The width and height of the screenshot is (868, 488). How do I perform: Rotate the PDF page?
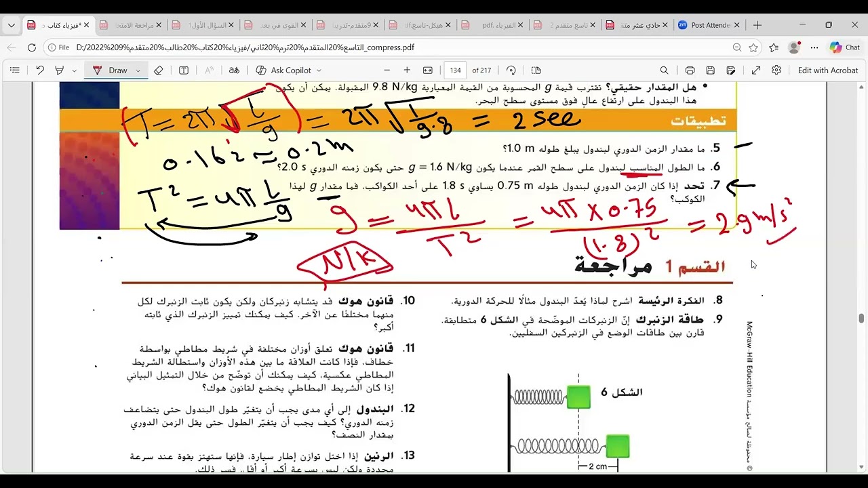(x=511, y=70)
